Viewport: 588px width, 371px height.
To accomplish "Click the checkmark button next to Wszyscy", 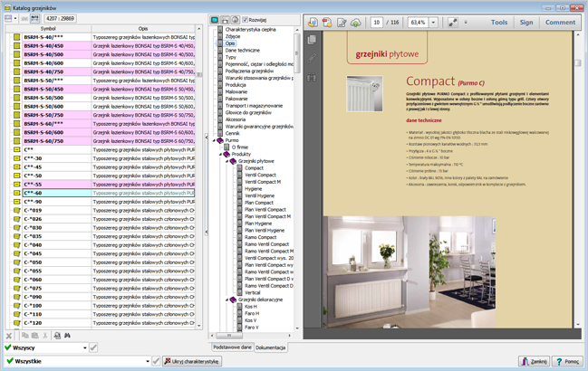I will click(93, 348).
